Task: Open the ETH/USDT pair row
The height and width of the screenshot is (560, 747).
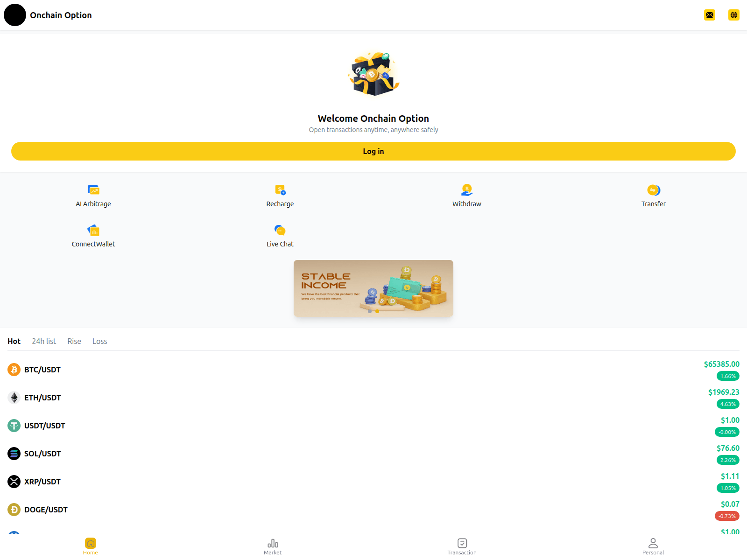Action: coord(373,398)
